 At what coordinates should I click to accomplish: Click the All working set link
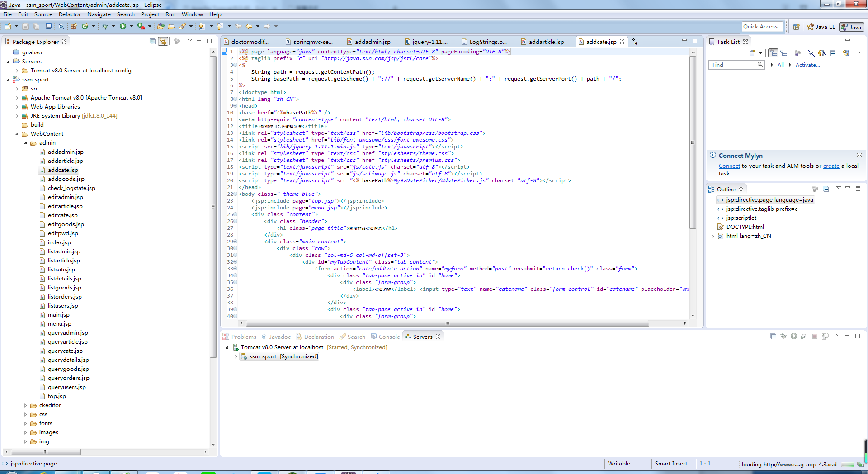(x=780, y=65)
